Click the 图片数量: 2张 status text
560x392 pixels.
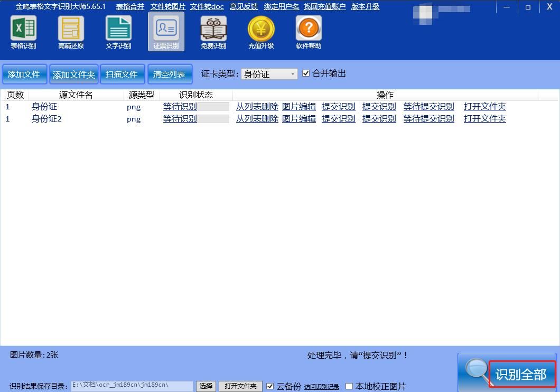34,355
